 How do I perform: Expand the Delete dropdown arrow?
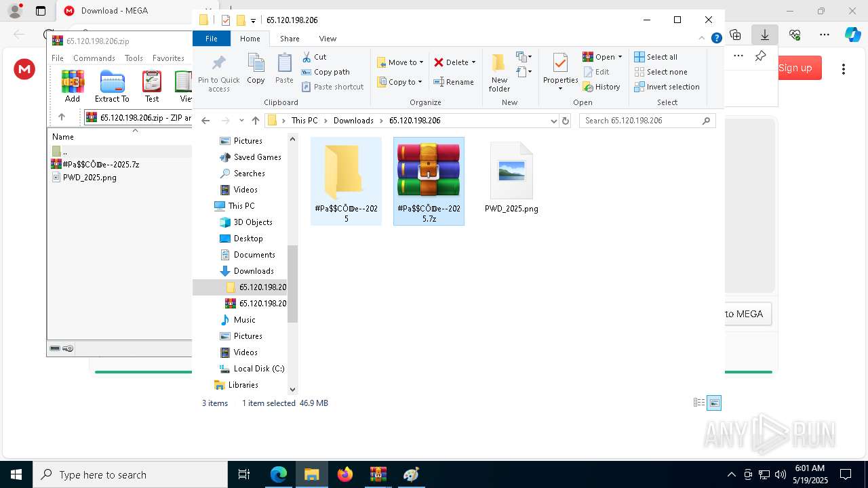[x=473, y=62]
